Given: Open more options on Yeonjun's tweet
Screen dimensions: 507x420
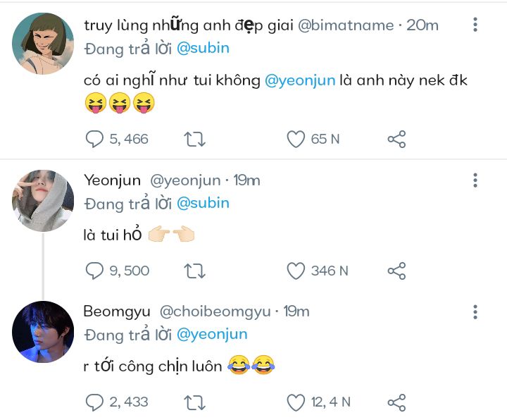Looking at the screenshot, I should (x=475, y=180).
